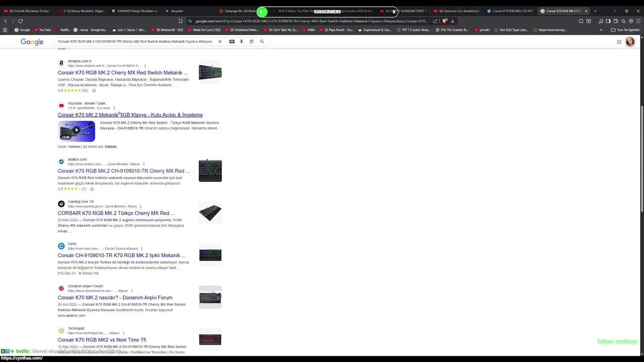Screen dimensions: 644x362
Task: Open Supernatural 9. Sezon bookmark
Action: (x=374, y=30)
